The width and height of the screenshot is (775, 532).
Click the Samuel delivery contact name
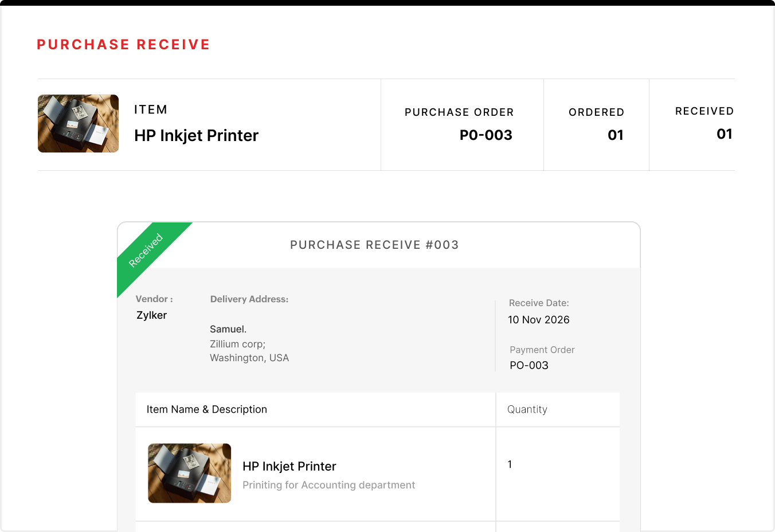[228, 328]
